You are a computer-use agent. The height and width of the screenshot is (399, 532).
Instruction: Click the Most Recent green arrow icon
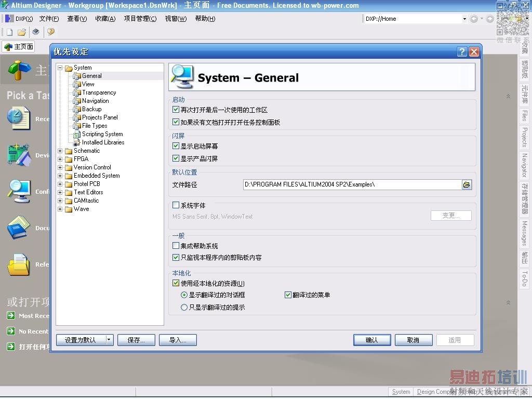[x=11, y=315]
